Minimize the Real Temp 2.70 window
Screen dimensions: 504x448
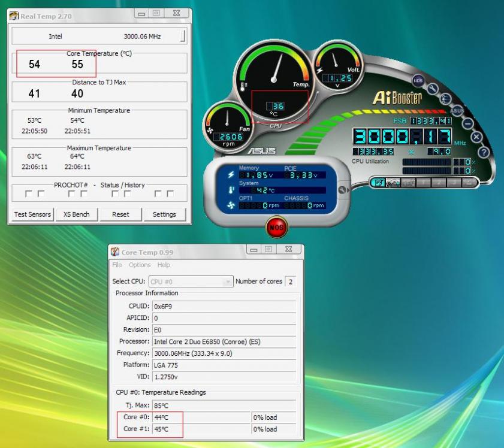click(x=141, y=13)
